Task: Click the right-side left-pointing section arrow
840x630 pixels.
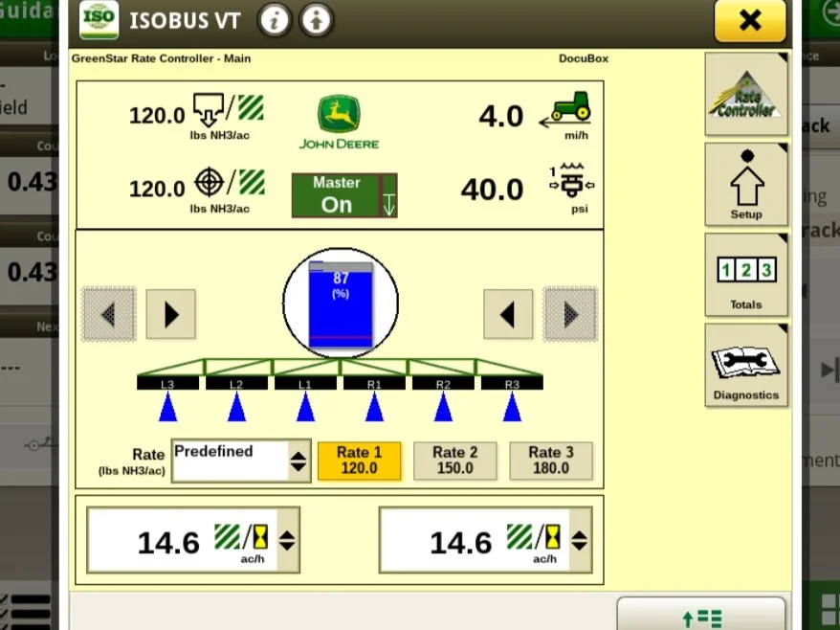Action: pyautogui.click(x=508, y=314)
